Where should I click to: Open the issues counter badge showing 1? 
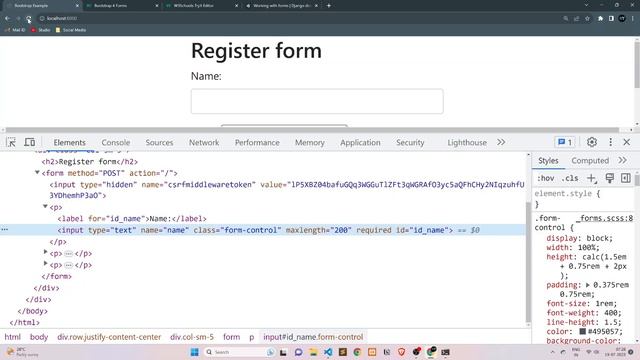pos(565,142)
